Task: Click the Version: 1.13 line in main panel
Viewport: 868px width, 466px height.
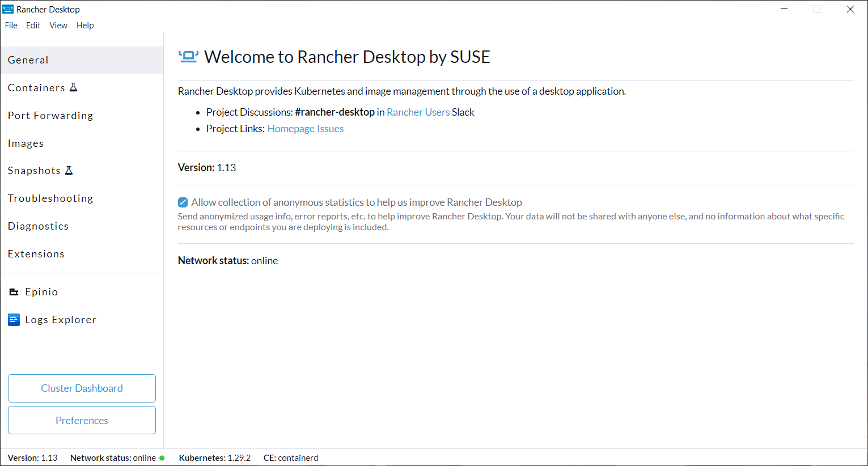Action: (x=207, y=168)
